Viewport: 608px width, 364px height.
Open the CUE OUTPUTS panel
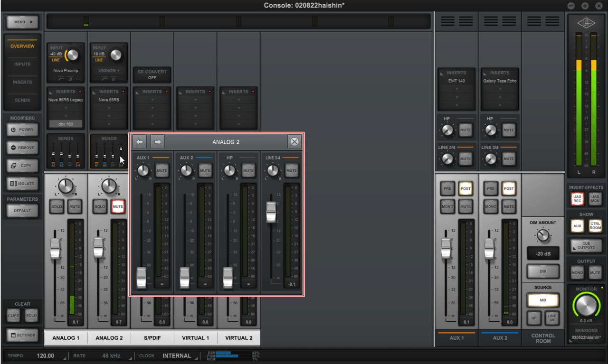point(586,245)
